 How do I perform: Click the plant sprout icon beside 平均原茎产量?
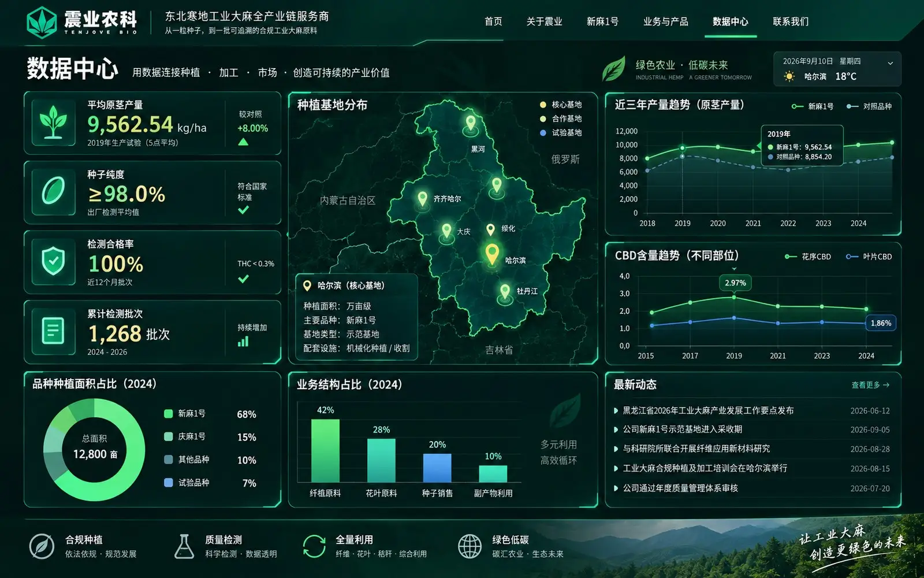53,122
